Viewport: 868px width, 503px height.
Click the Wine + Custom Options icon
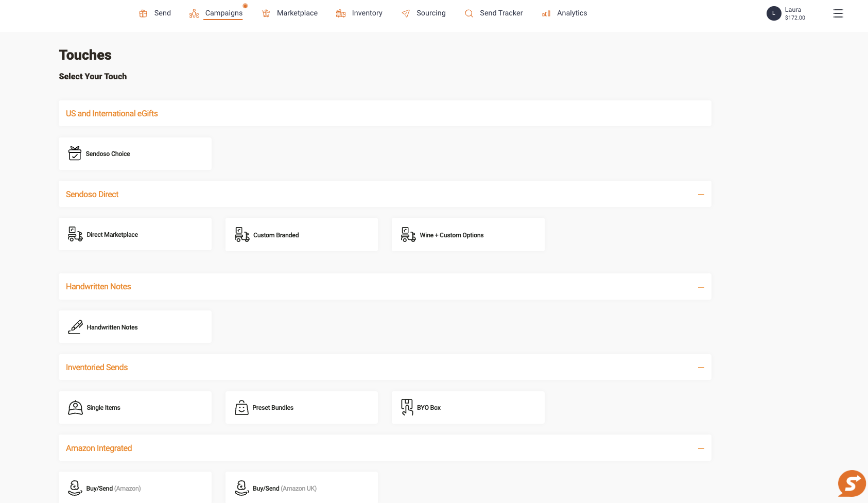[408, 235]
